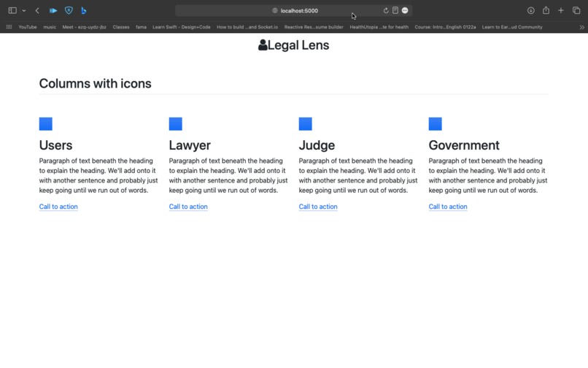The height and width of the screenshot is (368, 588).
Task: Open Learn Swift - Design+Code bookmark
Action: (x=182, y=27)
